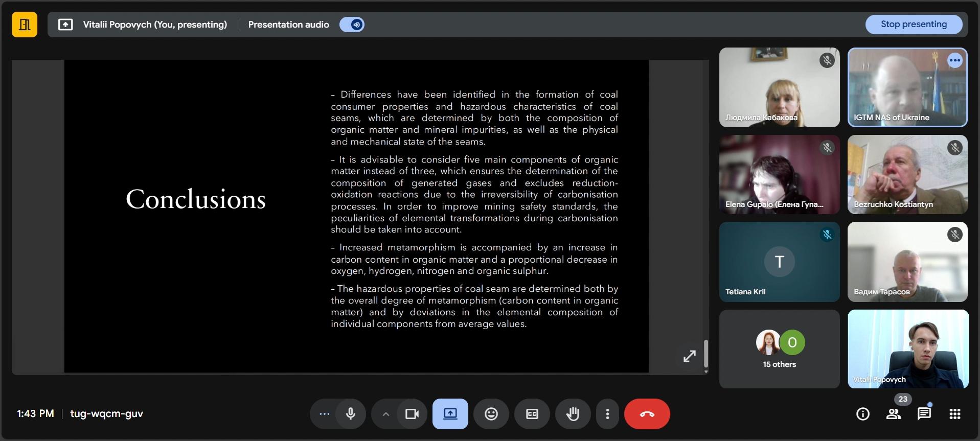The width and height of the screenshot is (980, 441).
Task: Expand video settings chevron next to camera
Action: click(386, 414)
